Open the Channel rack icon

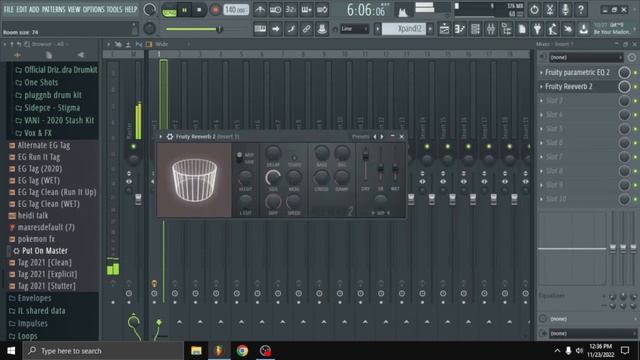pyautogui.click(x=476, y=29)
